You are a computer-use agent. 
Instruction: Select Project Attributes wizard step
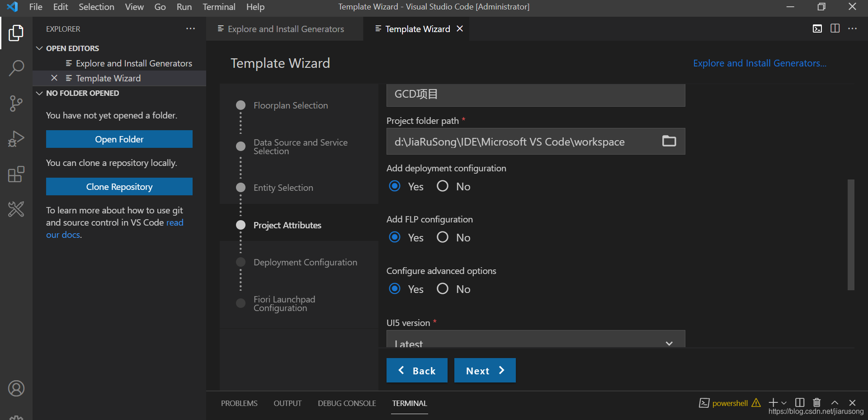point(287,225)
